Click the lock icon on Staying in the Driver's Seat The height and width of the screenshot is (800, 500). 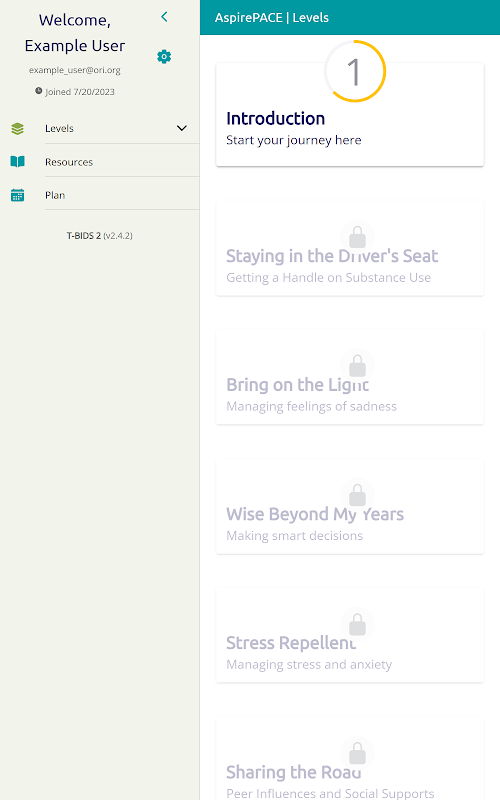tap(357, 237)
